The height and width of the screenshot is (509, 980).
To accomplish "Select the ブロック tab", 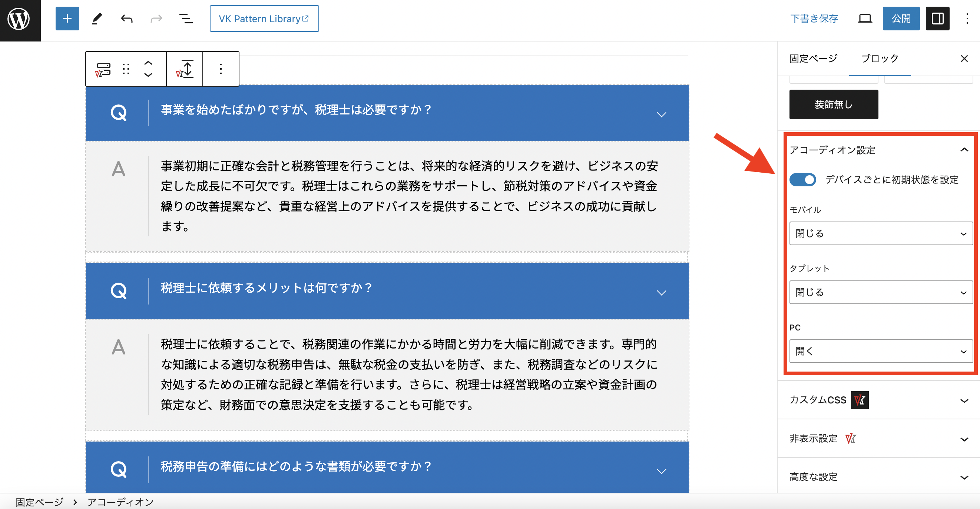I will (879, 59).
